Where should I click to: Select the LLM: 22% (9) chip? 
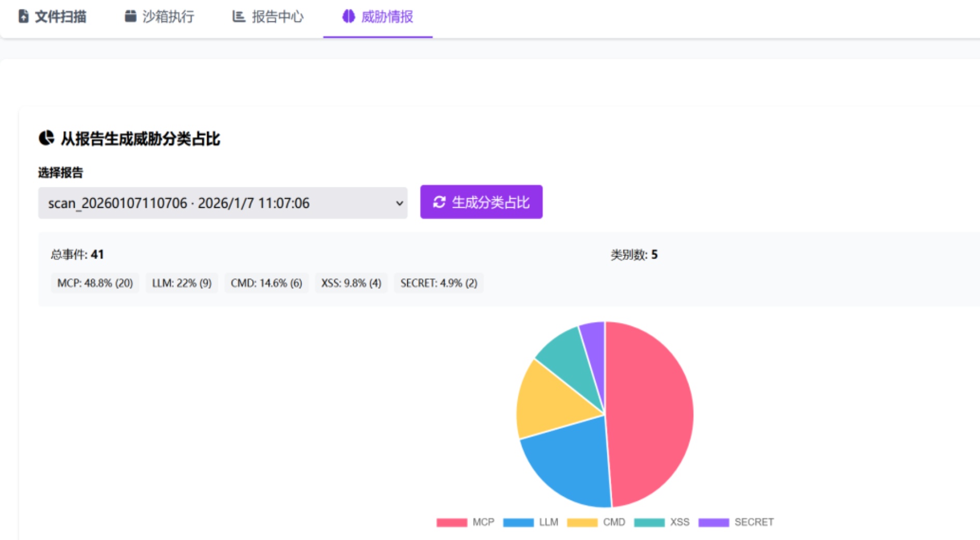tap(182, 283)
